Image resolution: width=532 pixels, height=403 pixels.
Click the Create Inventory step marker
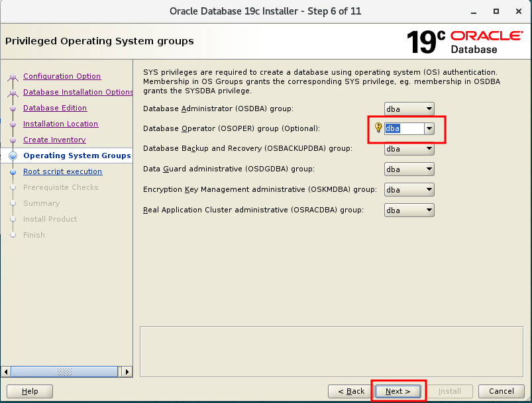tap(13, 140)
